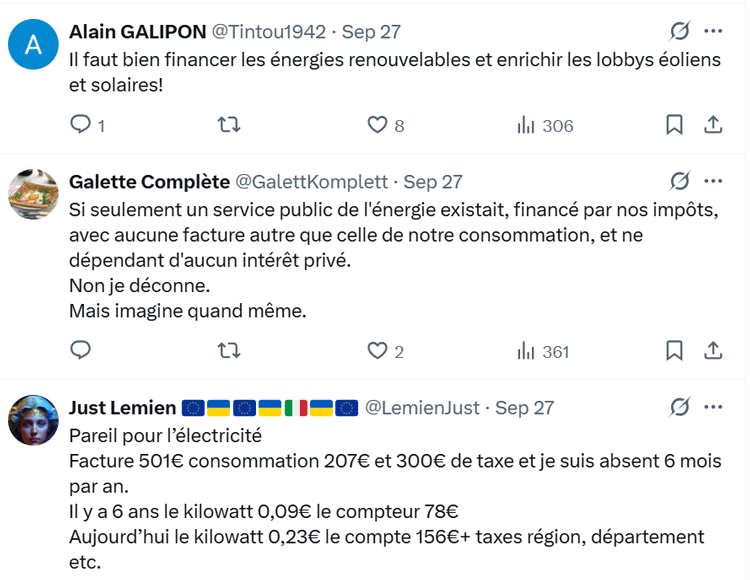Bookmark Galette Complète's tweet
The width and height of the screenshot is (750, 580).
pyautogui.click(x=675, y=351)
